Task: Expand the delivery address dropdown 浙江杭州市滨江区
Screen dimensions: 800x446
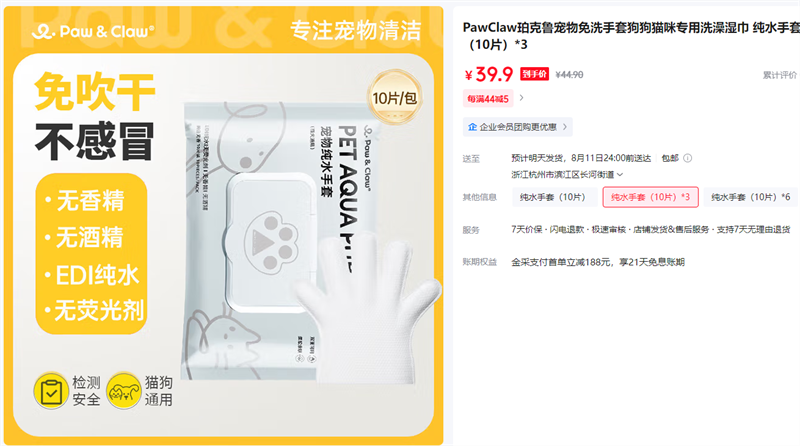Action: coord(567,175)
